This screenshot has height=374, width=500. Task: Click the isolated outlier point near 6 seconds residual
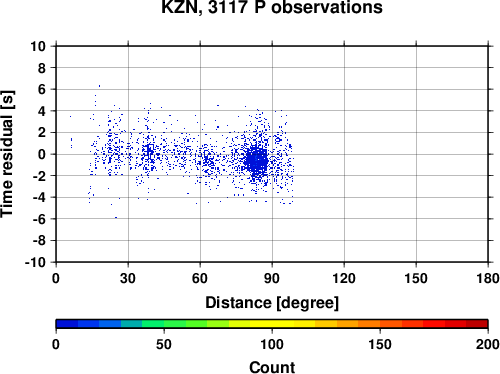pos(99,86)
